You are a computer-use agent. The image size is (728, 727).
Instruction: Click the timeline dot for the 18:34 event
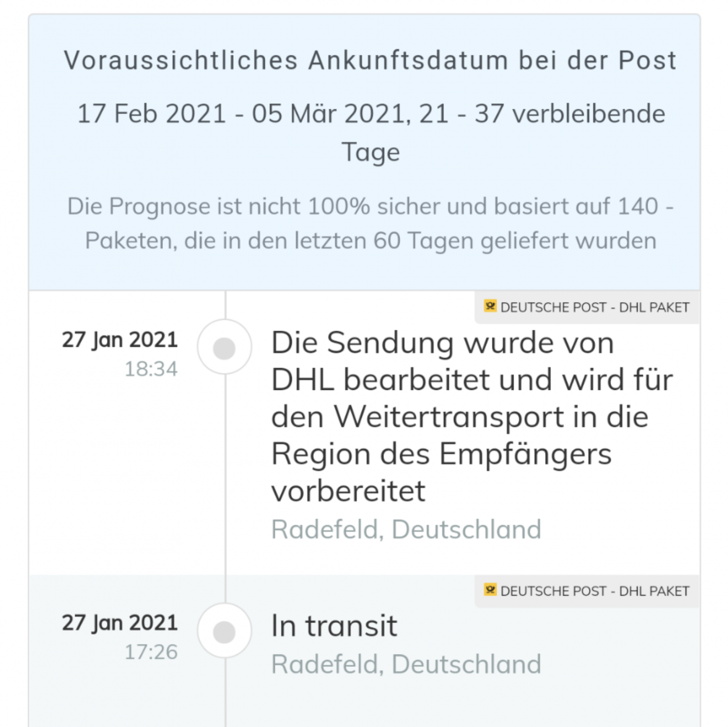(224, 348)
